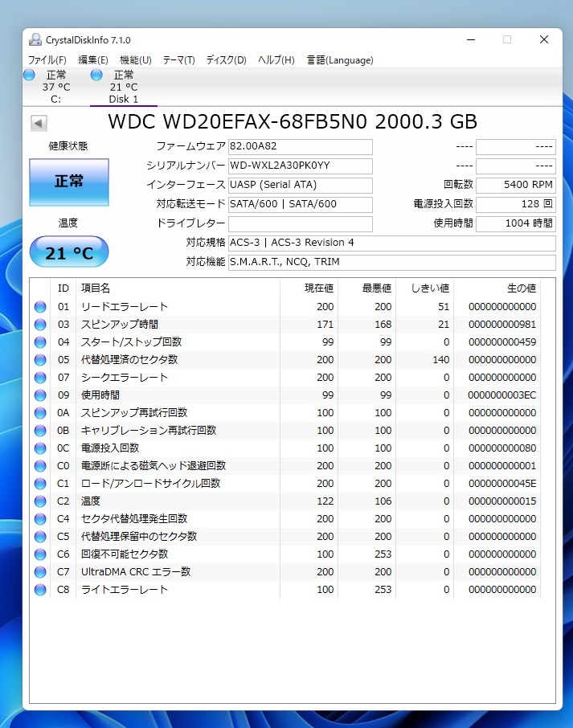Click status orb for ID 09 使用時間
The image size is (573, 728).
pos(40,395)
